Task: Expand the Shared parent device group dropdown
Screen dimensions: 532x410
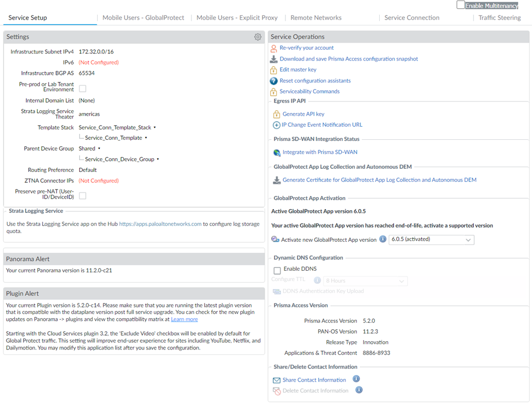Action: 99,148
